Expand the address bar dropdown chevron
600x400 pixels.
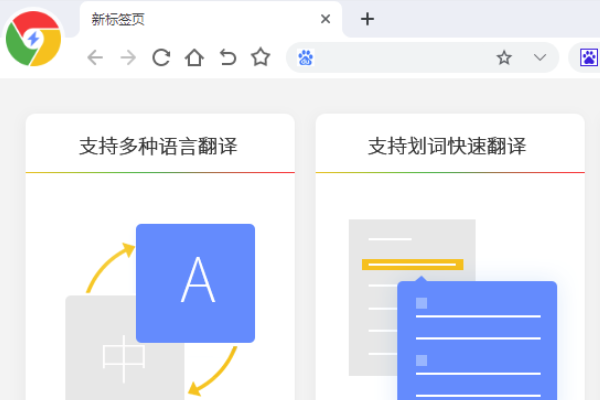[x=540, y=58]
